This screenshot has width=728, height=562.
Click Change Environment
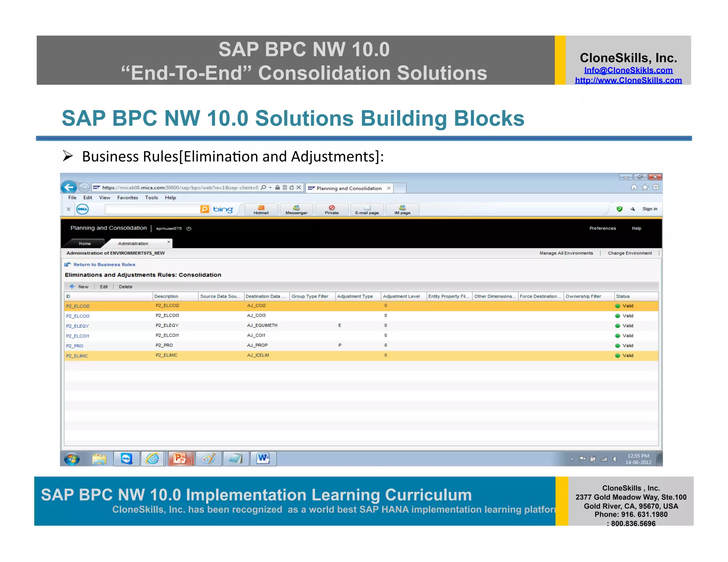630,253
